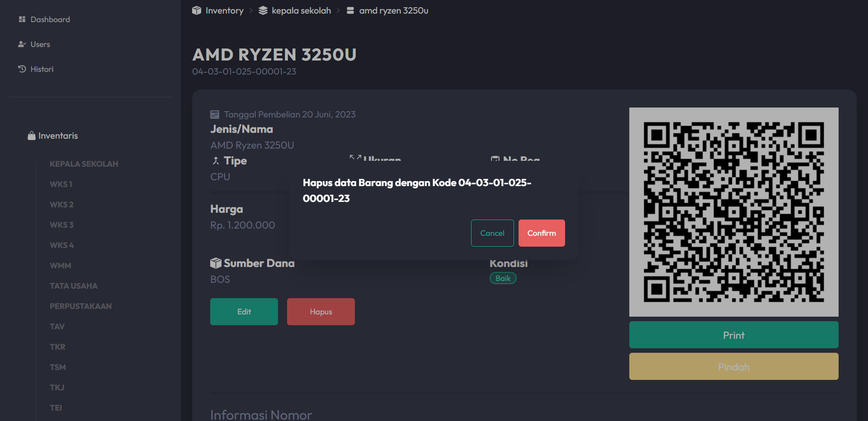Click the QR code image
This screenshot has height=421, width=868.
tap(734, 212)
